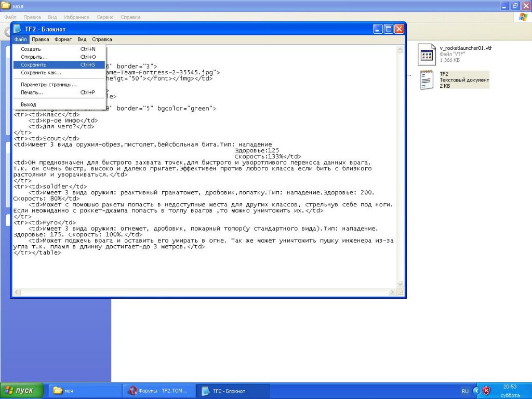Click the red security shield tray icon
532x399 pixels.
486,391
